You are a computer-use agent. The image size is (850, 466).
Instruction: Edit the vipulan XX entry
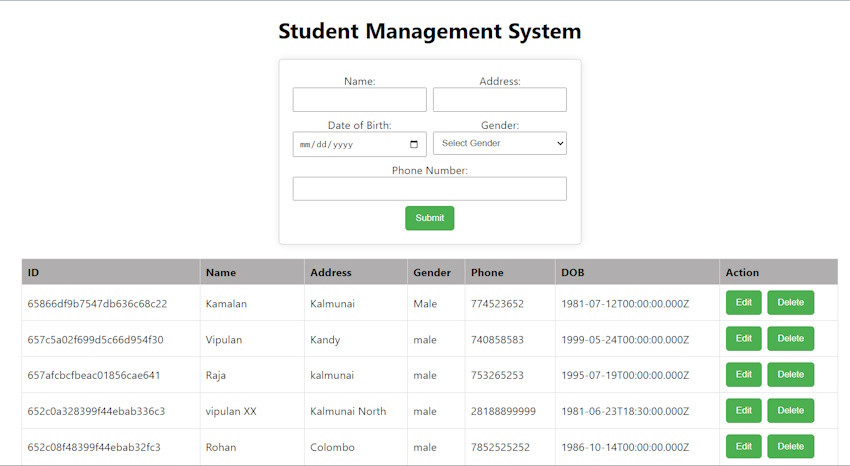[x=744, y=411]
